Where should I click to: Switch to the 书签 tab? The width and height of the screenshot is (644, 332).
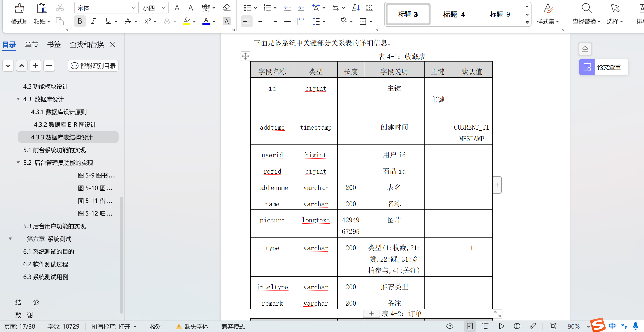coord(54,45)
